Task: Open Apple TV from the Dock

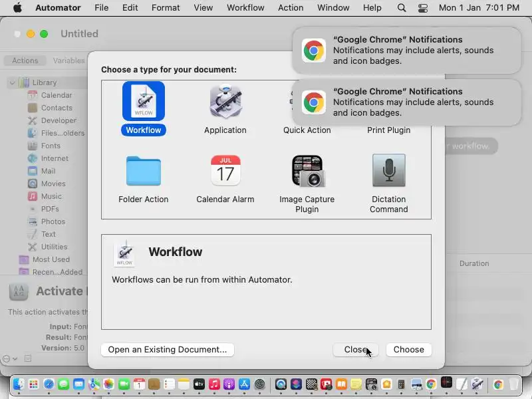Action: [199, 384]
